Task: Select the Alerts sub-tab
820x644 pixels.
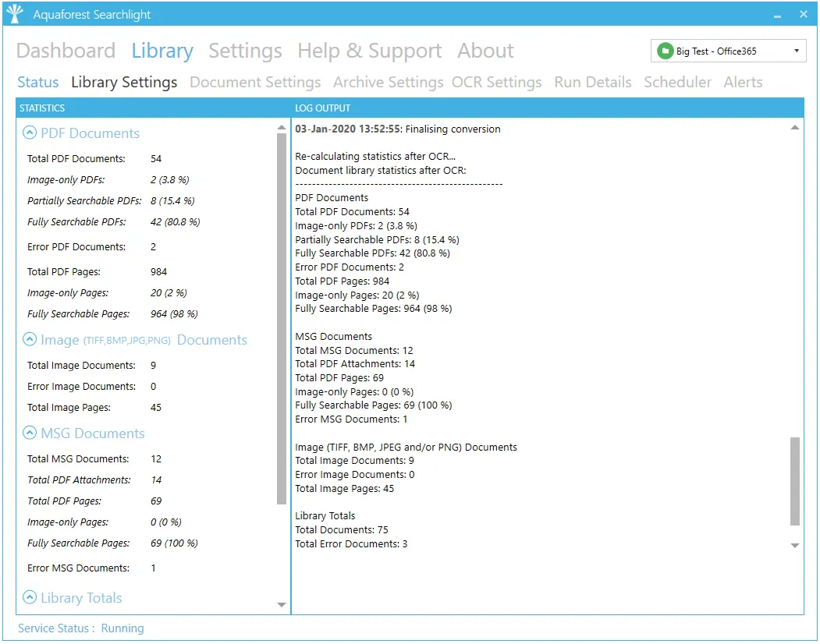Action: pos(743,83)
